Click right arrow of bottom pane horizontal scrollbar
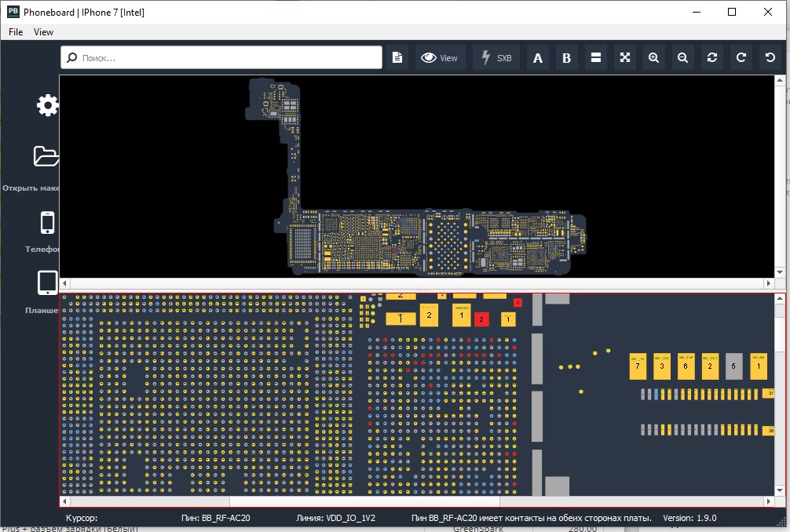The image size is (790, 532). pos(769,501)
